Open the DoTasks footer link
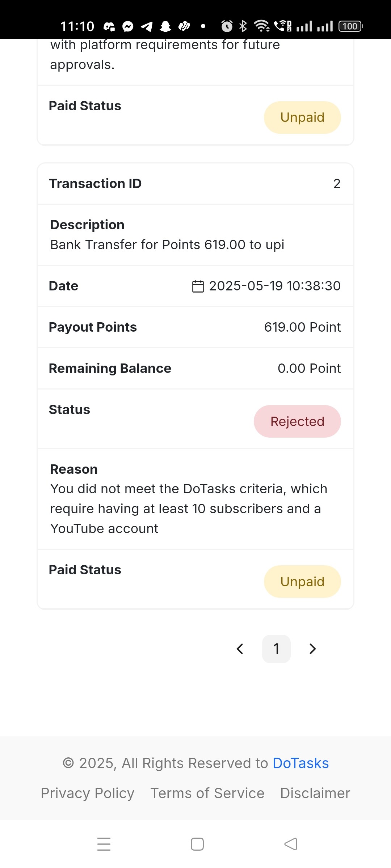 pos(300,763)
